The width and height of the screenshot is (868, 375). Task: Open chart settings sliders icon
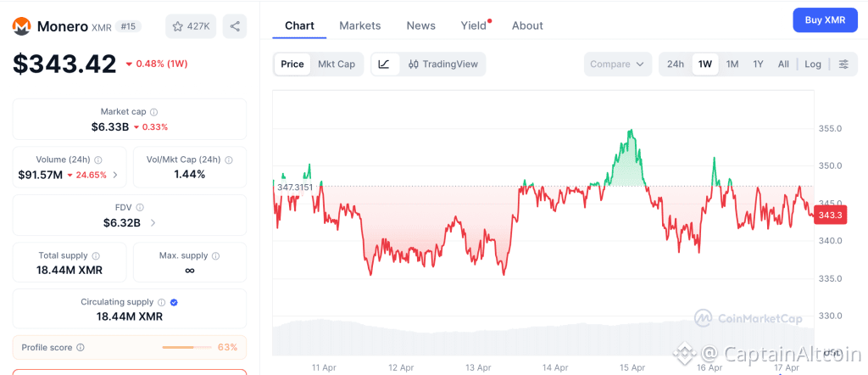843,64
